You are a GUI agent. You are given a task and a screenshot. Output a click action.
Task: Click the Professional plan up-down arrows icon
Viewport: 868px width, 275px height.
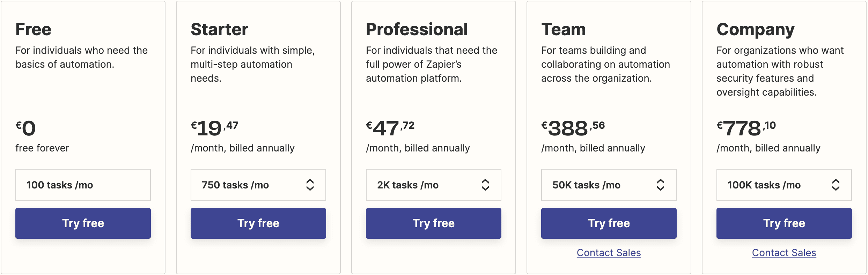[x=485, y=185]
